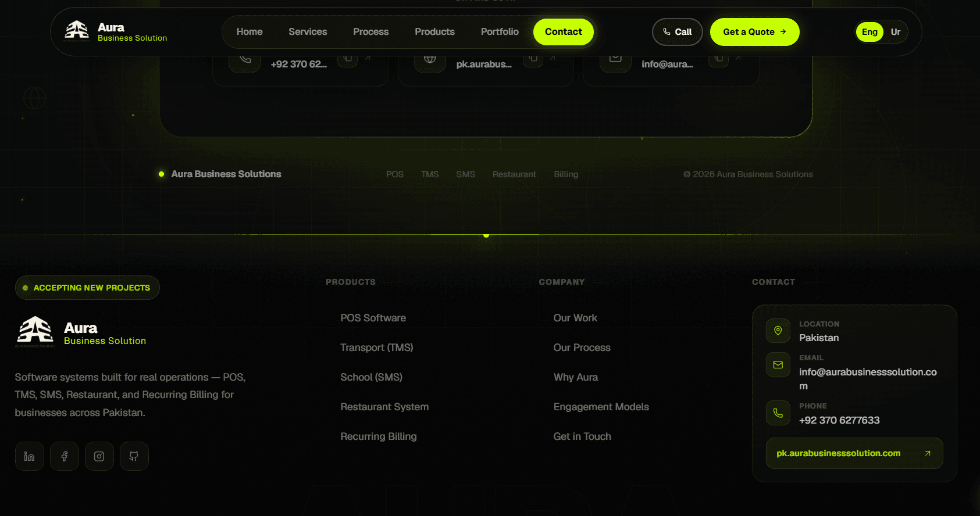Screen dimensions: 980x516
Task: Click the Aura Business Solutions label with green dot
Action: (x=220, y=174)
